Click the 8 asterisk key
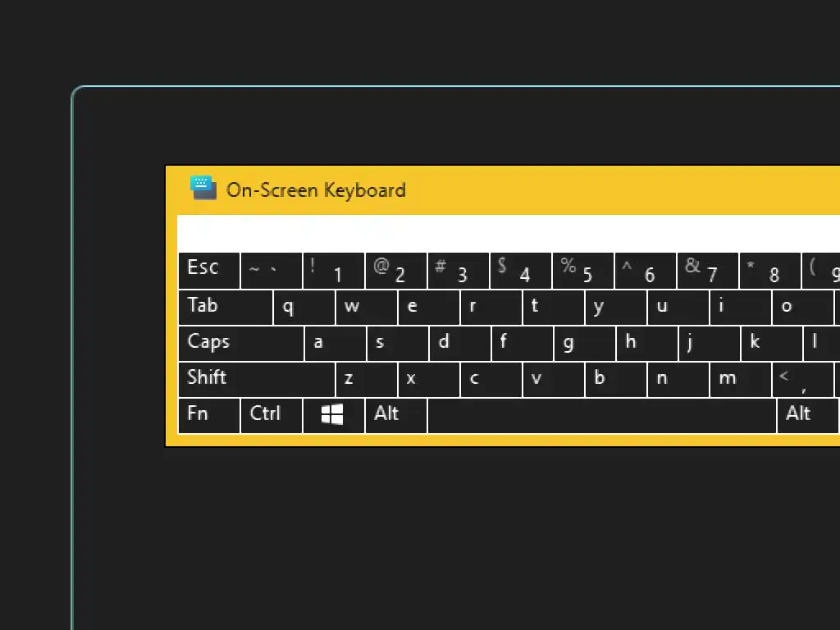The image size is (840, 630). tap(769, 271)
